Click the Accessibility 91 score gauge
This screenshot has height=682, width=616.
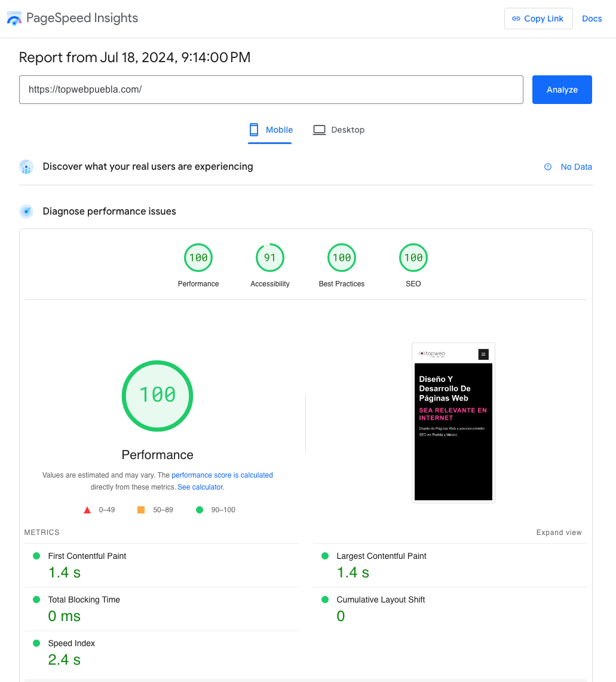[270, 258]
